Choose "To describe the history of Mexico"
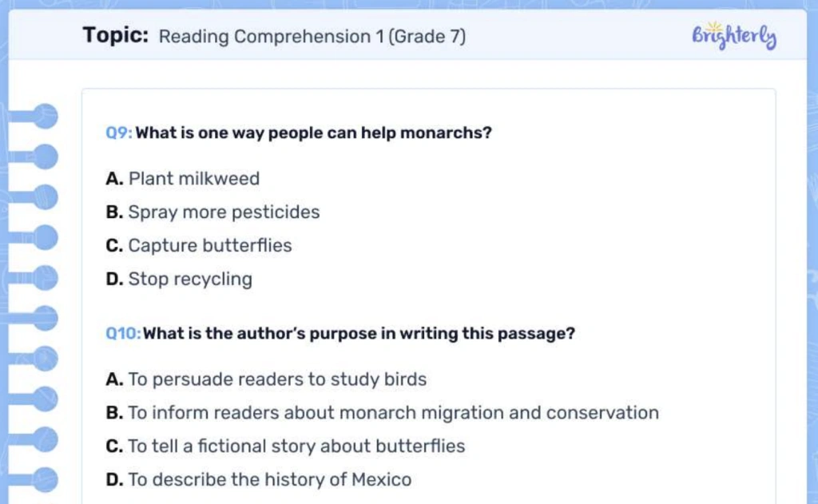Screen dimensions: 818x504 pyautogui.click(x=269, y=480)
